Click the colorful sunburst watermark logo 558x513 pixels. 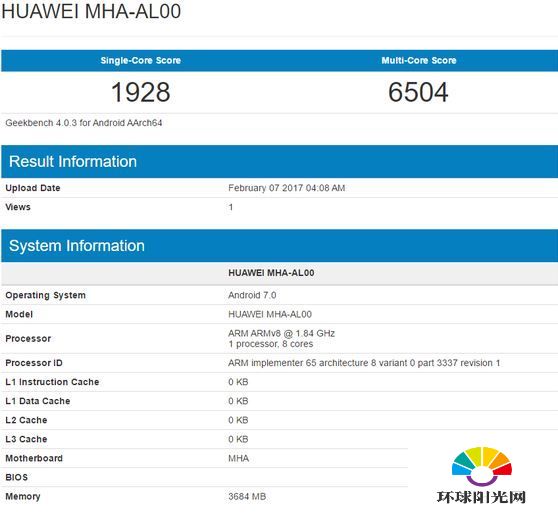tap(481, 466)
